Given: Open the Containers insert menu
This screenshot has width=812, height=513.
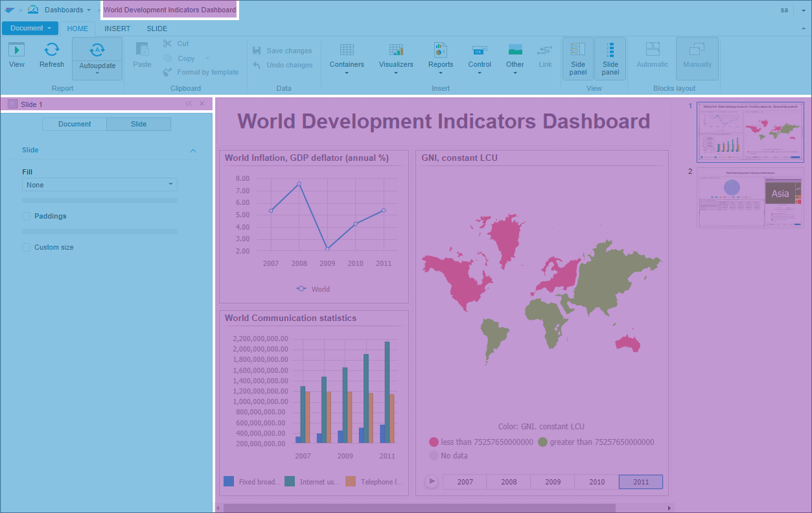Looking at the screenshot, I should (347, 57).
